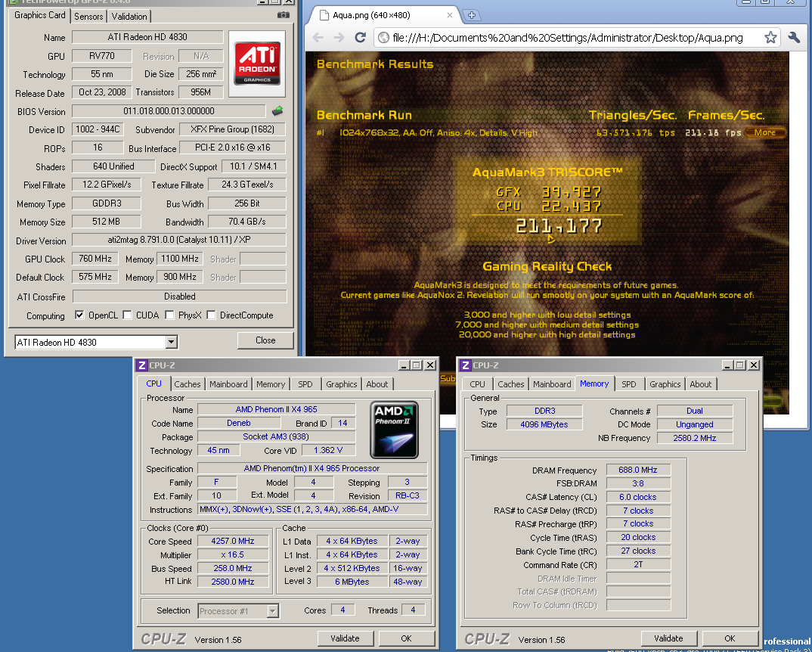Click the Multiplier value x 16.5
812x652 pixels.
click(x=233, y=554)
